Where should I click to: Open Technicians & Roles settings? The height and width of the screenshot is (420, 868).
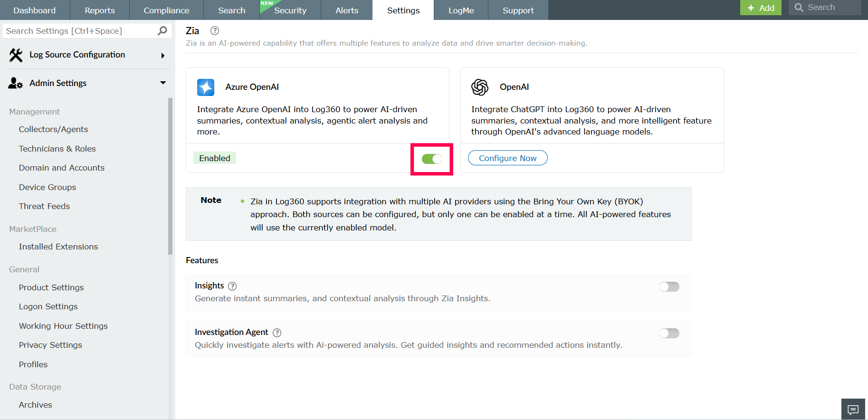pyautogui.click(x=57, y=149)
